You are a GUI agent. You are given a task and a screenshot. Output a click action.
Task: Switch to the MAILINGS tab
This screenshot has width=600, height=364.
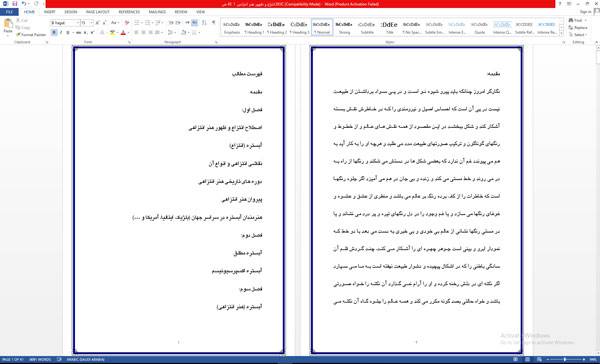157,12
